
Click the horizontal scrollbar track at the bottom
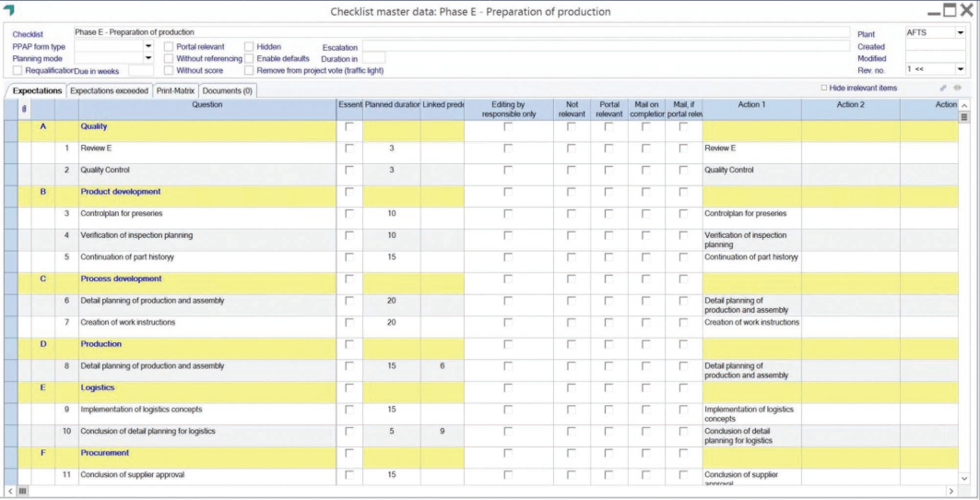coord(481,492)
